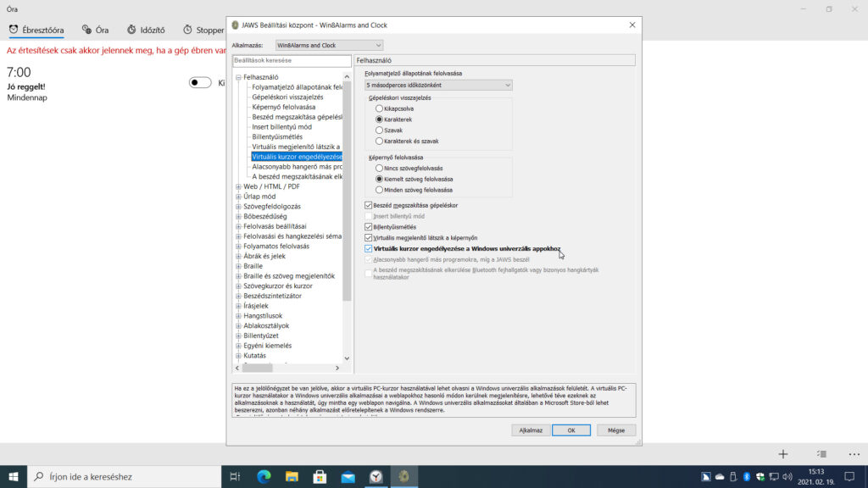Viewport: 868px width, 488px height.
Task: Switch to Stopper tab
Action: coord(203,30)
